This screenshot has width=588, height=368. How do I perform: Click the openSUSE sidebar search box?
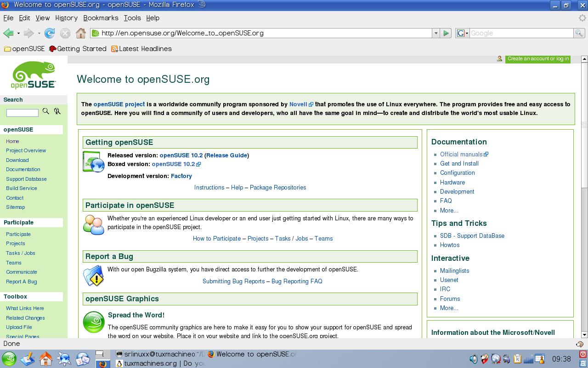click(23, 113)
